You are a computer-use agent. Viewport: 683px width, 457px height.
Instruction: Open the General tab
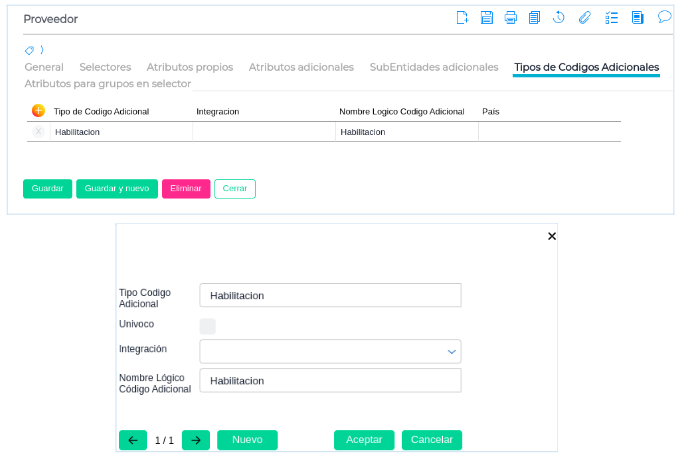pyautogui.click(x=44, y=67)
